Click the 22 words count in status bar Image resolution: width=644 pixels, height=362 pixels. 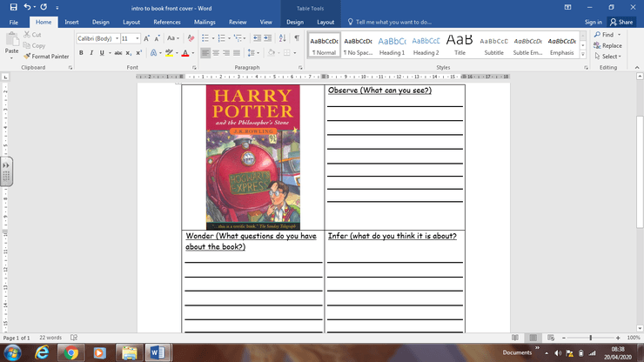(50, 338)
